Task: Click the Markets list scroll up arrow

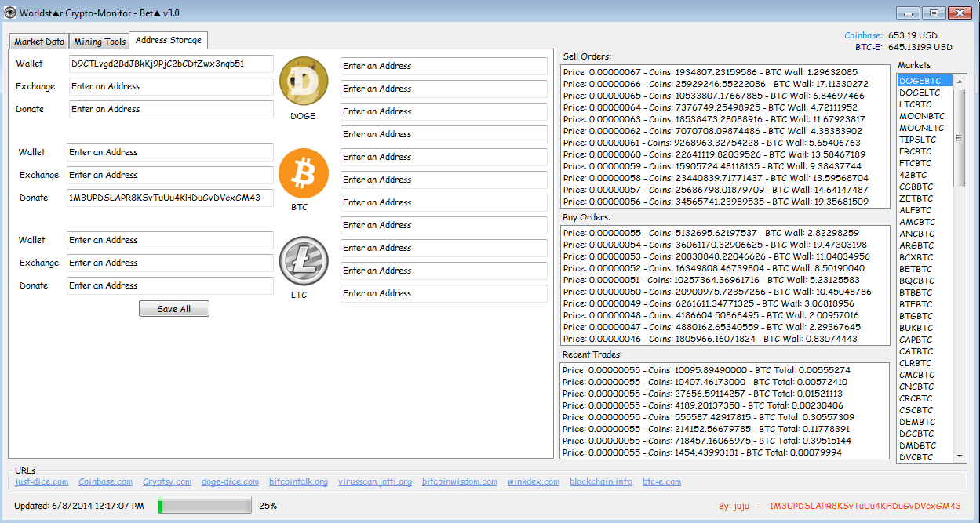Action: [x=960, y=81]
